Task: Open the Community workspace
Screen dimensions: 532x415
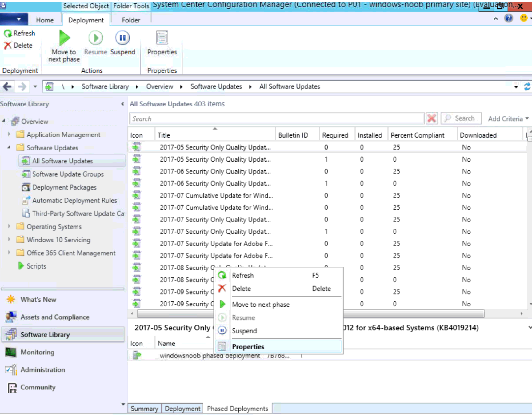Action: tap(38, 387)
